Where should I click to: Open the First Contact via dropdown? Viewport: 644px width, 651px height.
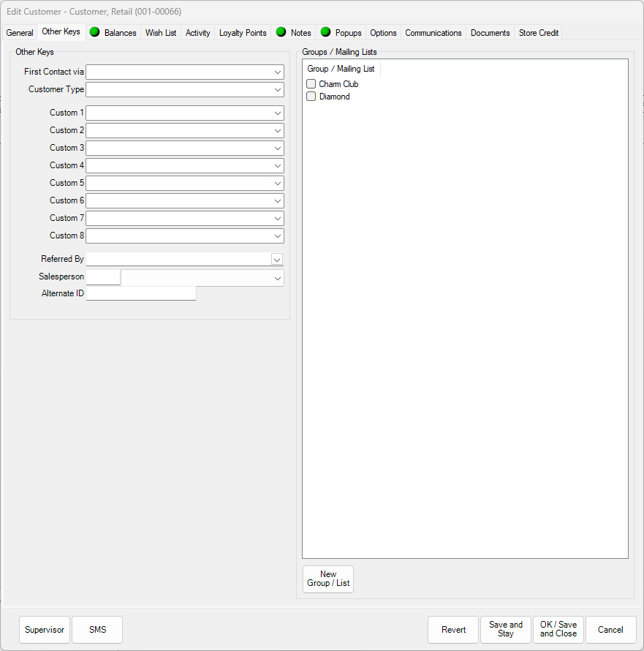(278, 72)
